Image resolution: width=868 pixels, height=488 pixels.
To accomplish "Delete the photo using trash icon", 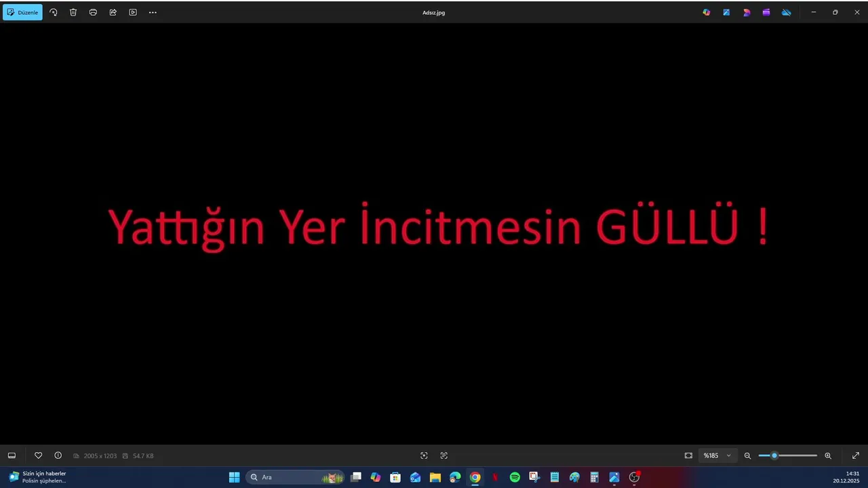I will [73, 12].
